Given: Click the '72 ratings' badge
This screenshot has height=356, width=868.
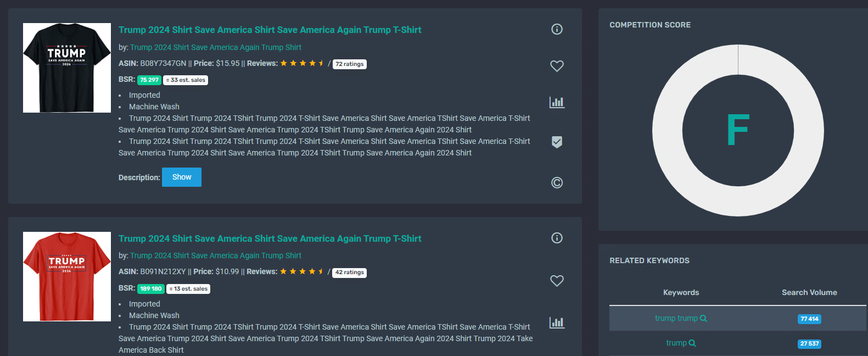Looking at the screenshot, I should 350,64.
